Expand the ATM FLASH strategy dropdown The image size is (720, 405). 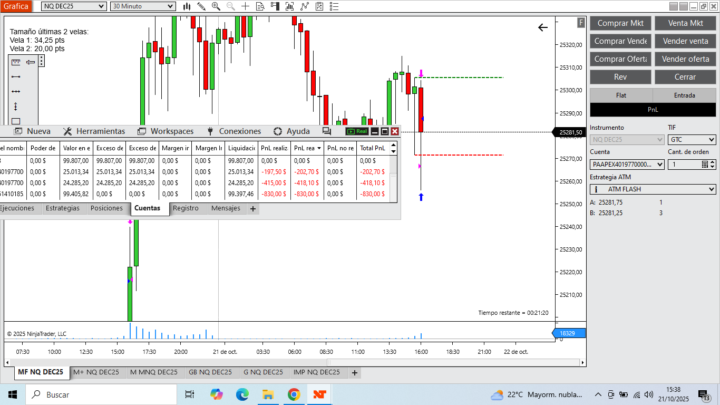coord(652,189)
